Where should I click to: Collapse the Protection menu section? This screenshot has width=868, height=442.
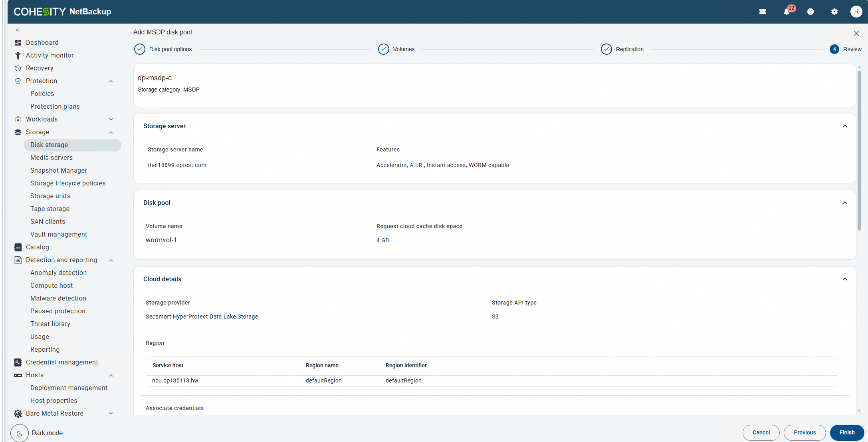click(111, 81)
